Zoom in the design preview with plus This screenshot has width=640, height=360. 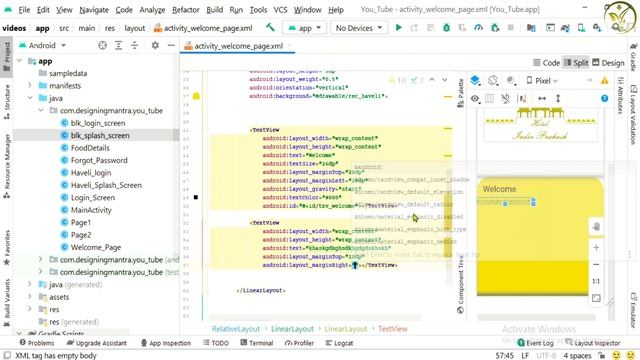pyautogui.click(x=596, y=247)
